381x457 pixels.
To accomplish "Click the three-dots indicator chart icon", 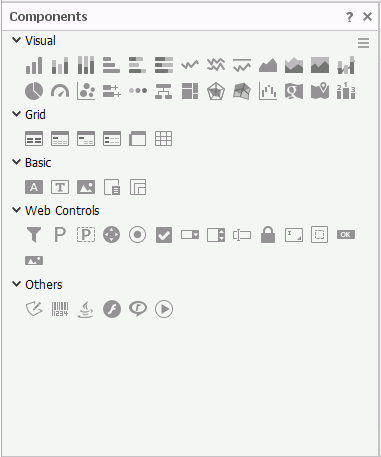I will click(138, 91).
